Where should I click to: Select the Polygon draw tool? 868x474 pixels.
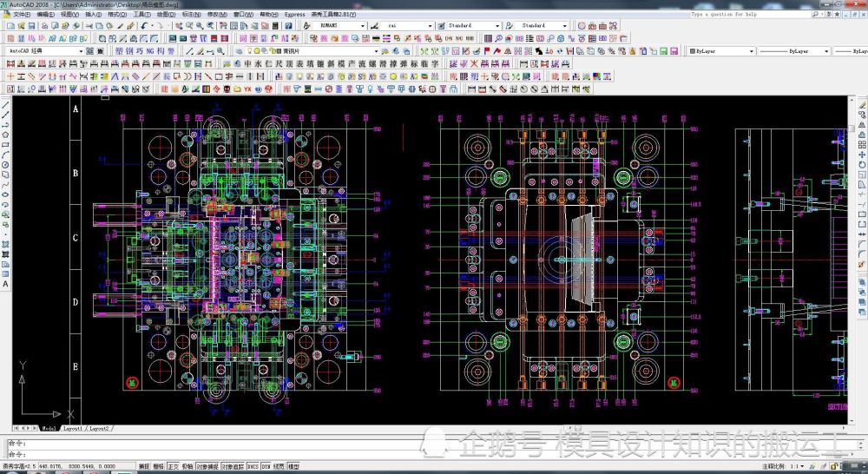coord(5,135)
